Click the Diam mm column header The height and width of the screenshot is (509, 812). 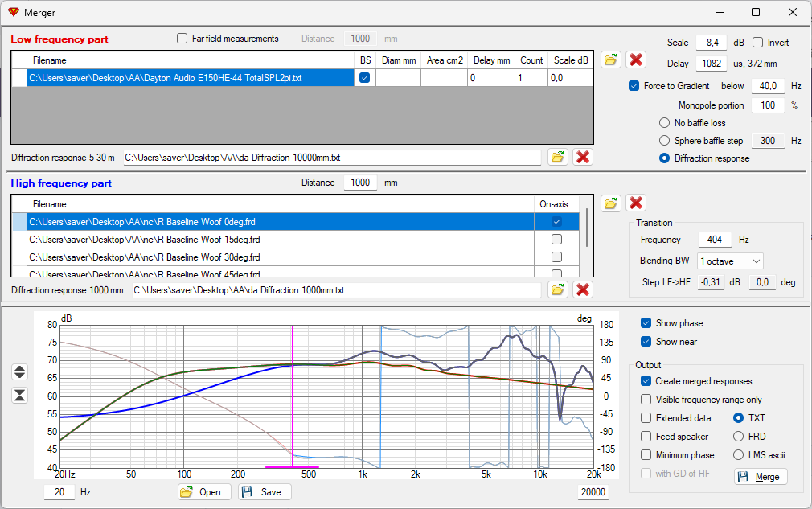(x=399, y=60)
